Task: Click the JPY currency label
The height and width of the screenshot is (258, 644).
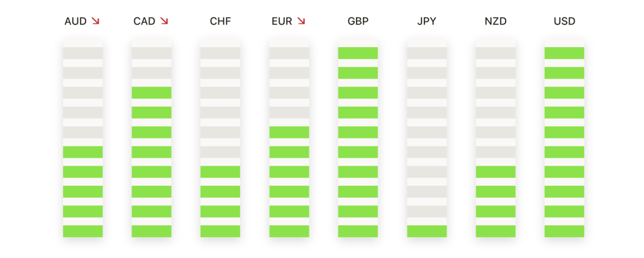Action: (x=427, y=21)
